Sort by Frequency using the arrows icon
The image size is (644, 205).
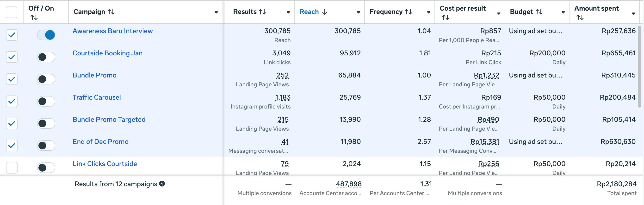click(x=408, y=12)
